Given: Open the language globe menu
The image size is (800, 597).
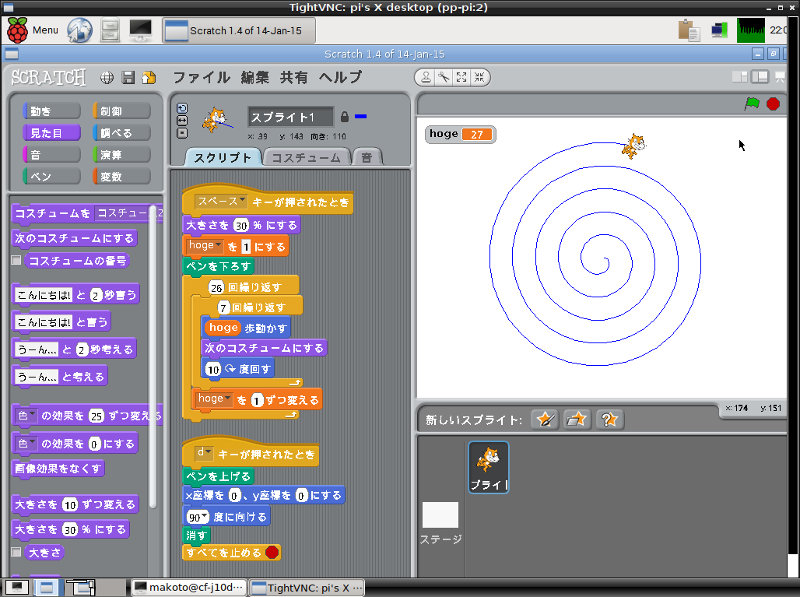Looking at the screenshot, I should 107,78.
